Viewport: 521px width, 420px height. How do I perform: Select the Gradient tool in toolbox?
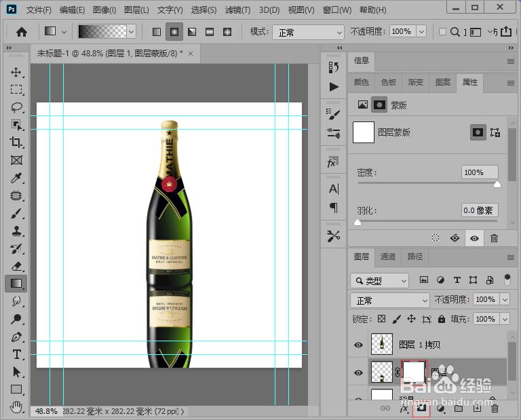tap(16, 284)
